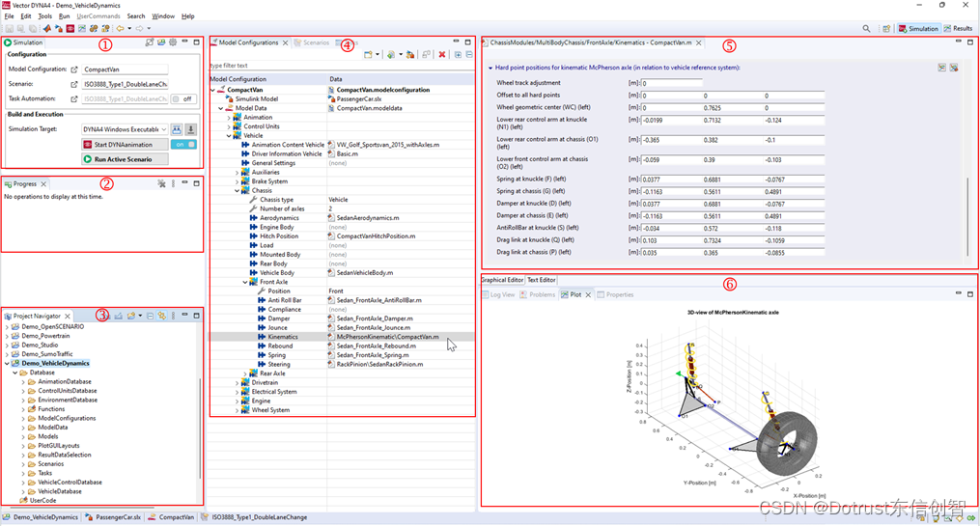This screenshot has height=526, width=980.
Task: Toggle the DYNAanimation on switch
Action: (184, 145)
